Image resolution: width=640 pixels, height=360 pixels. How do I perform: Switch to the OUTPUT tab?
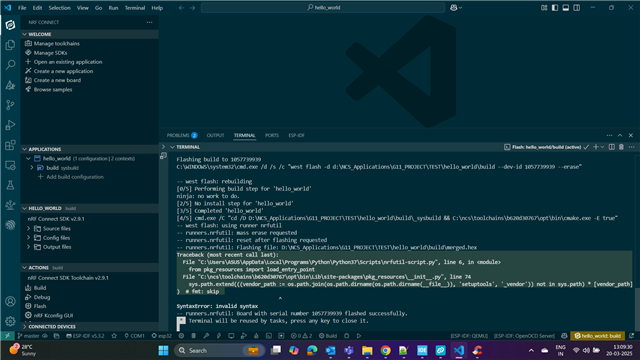[215, 136]
